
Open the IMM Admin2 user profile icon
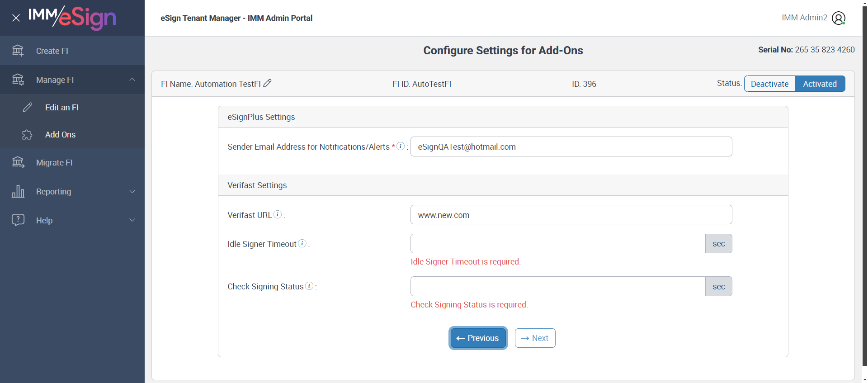[838, 18]
